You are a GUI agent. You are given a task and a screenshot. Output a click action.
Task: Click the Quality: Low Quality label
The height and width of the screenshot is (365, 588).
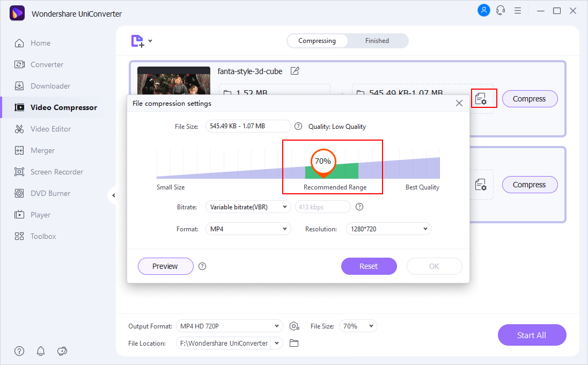(337, 127)
